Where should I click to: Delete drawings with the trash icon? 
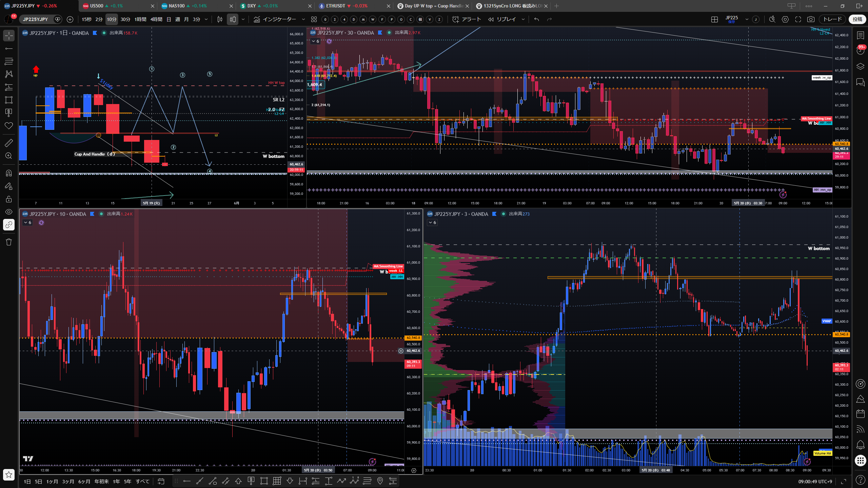click(x=9, y=242)
